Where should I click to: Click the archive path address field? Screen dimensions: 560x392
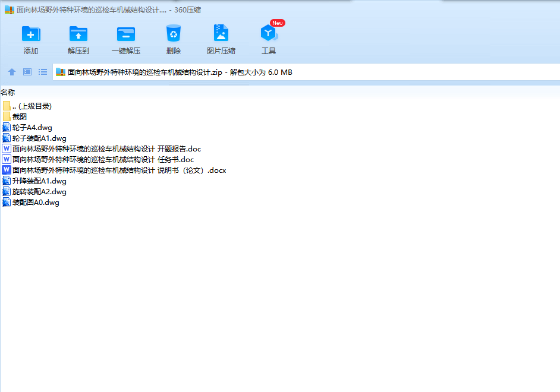306,72
